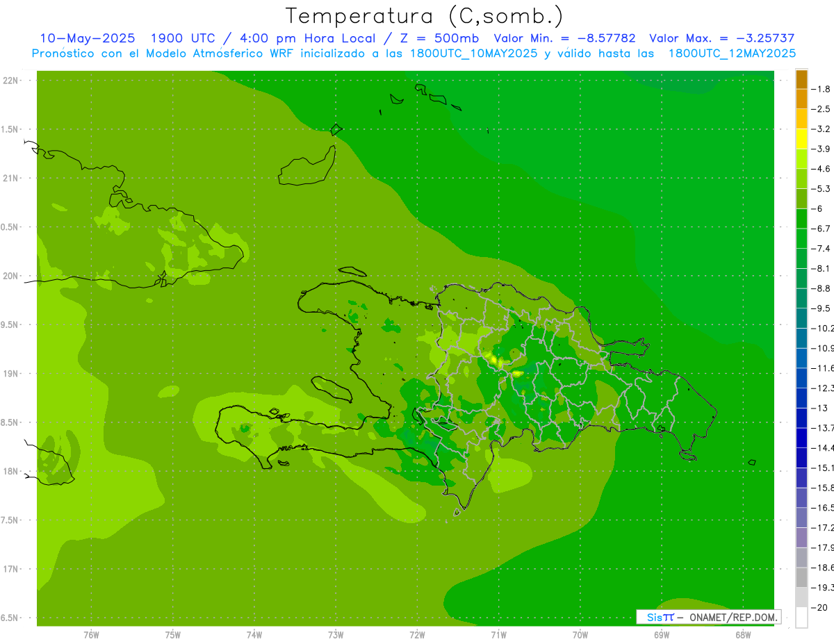Click the "Temperatura (C,somb.)" chart title
The width and height of the screenshot is (834, 644).
(x=425, y=16)
